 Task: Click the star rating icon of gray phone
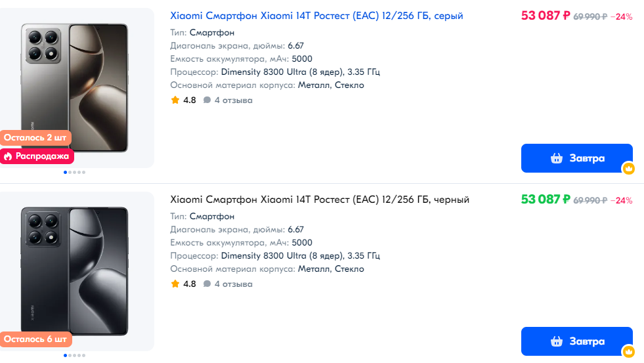(175, 100)
